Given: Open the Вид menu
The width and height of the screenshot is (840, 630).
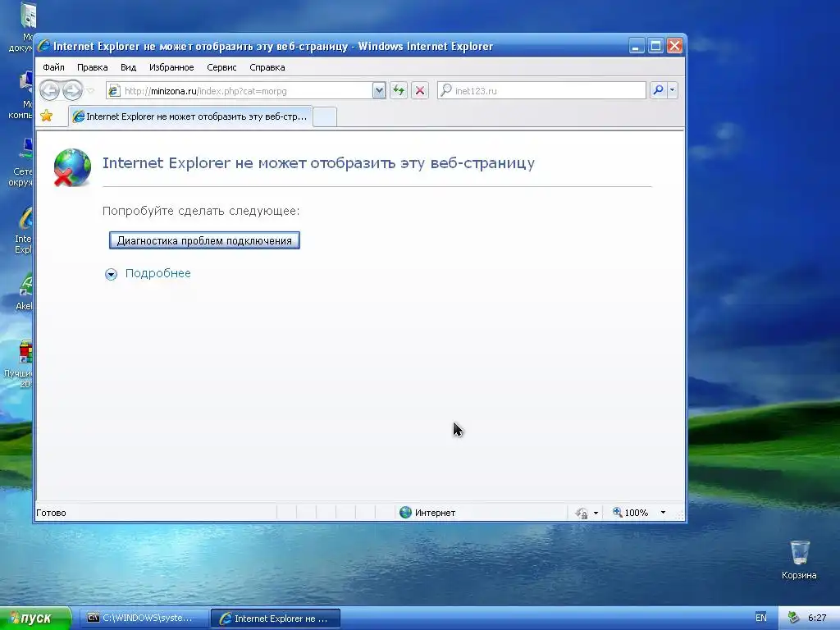Looking at the screenshot, I should pos(128,67).
